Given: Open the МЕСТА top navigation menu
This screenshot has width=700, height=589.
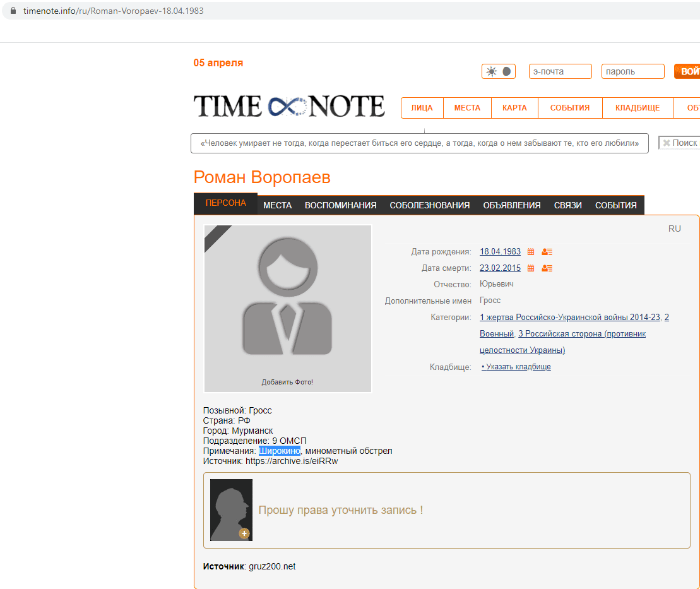Looking at the screenshot, I should tap(468, 108).
